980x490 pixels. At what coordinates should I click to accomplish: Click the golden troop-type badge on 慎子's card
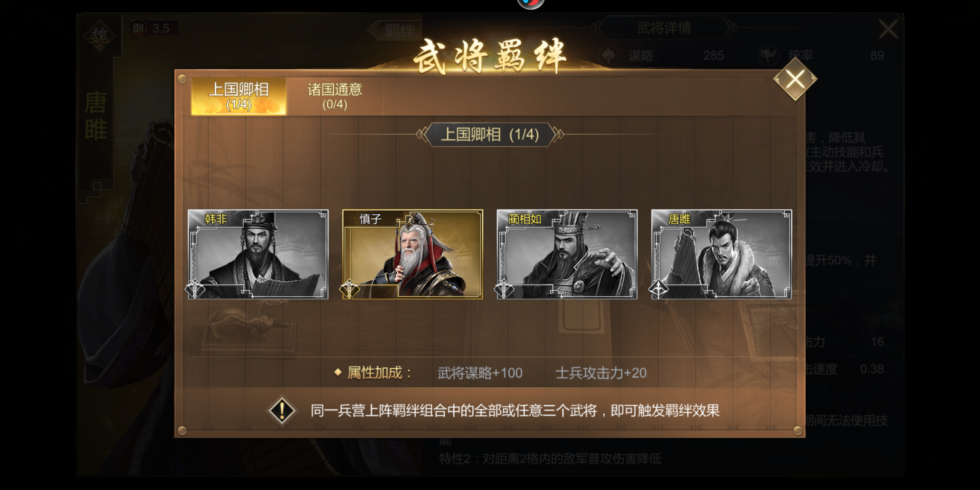click(349, 289)
